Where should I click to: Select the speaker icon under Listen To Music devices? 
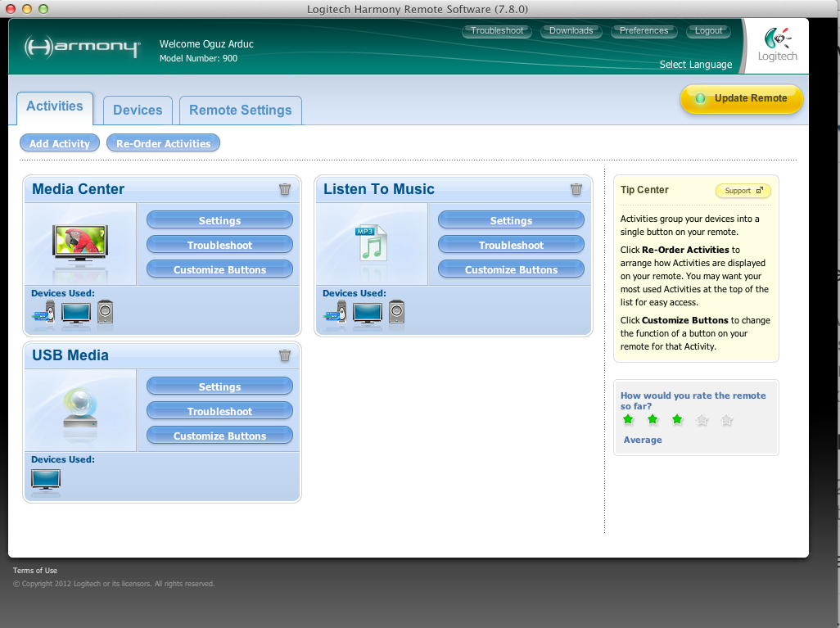395,311
